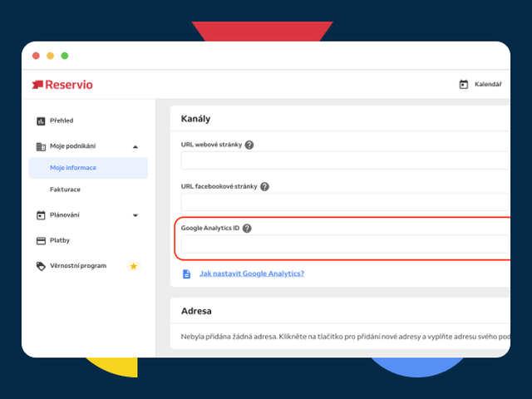Screen dimensions: 532x399
Task: Show help for URL webové stránky
Action: pyautogui.click(x=249, y=145)
